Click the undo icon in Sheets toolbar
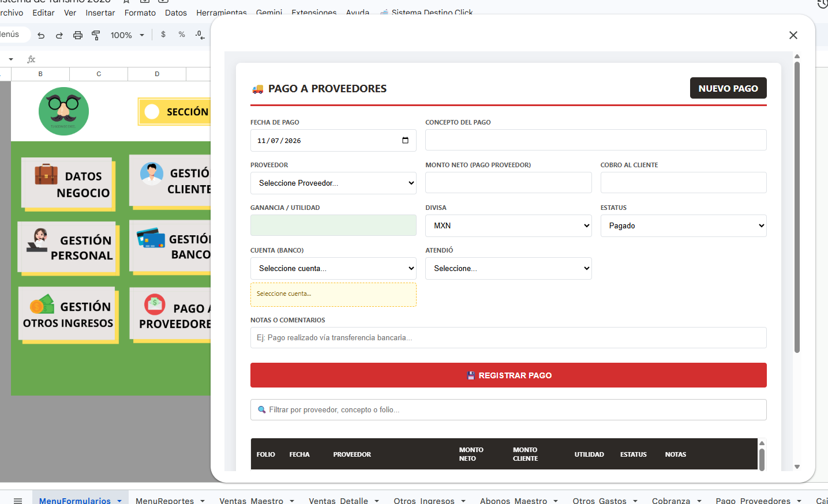The height and width of the screenshot is (504, 828). click(x=41, y=35)
